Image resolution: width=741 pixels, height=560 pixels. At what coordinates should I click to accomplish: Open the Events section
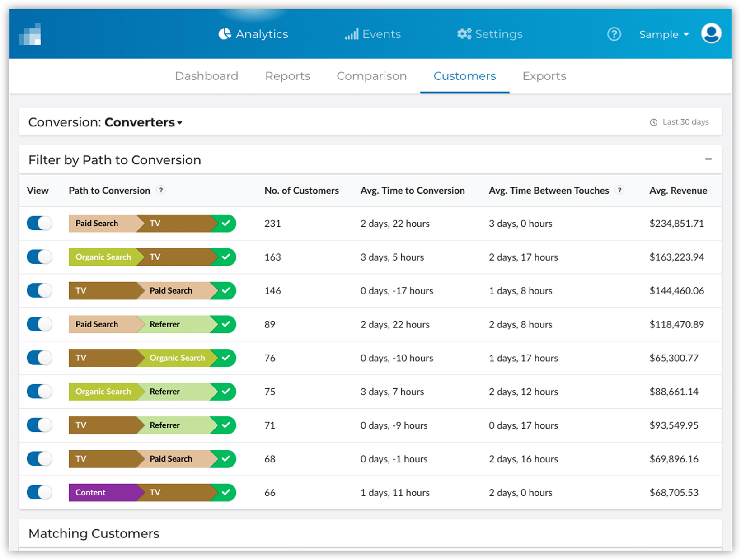(373, 34)
